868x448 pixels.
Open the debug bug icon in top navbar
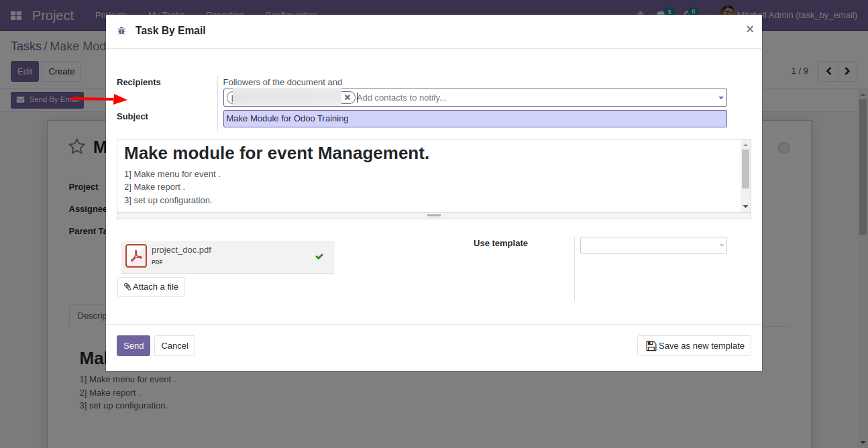640,15
